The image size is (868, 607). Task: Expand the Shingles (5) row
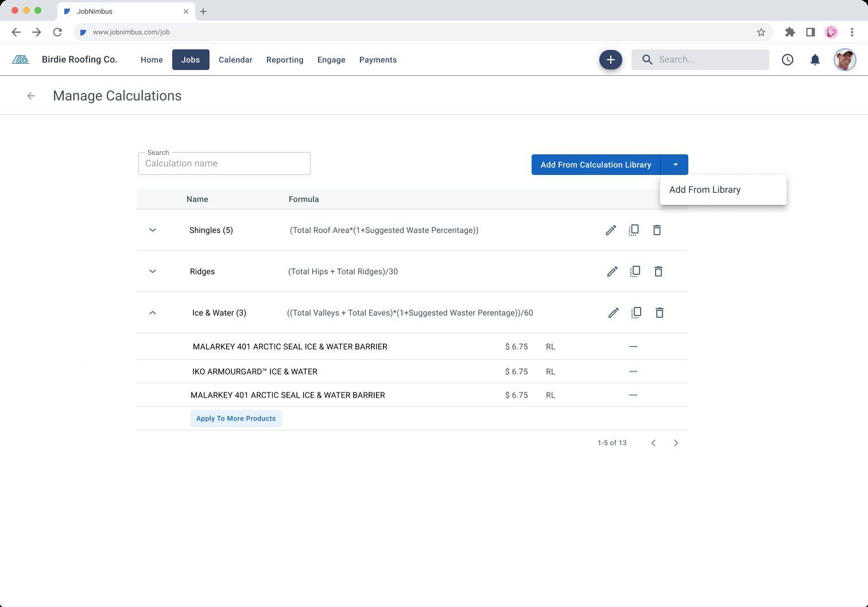tap(153, 230)
